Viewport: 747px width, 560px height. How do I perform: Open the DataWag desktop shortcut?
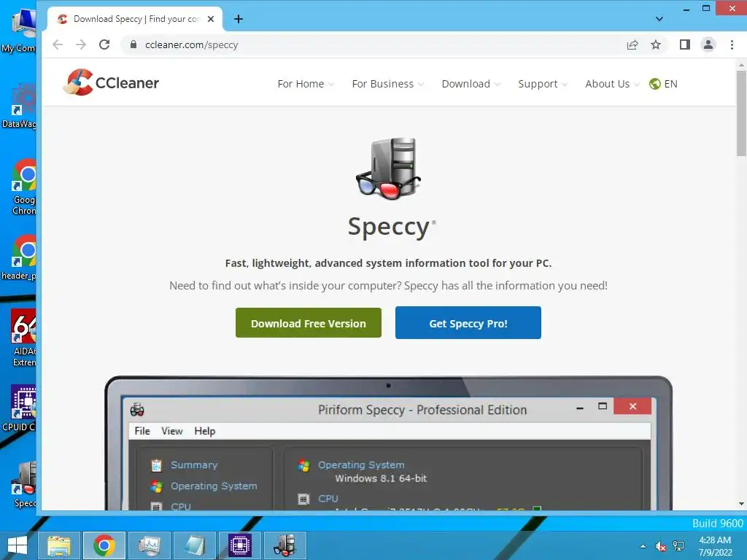point(19,105)
